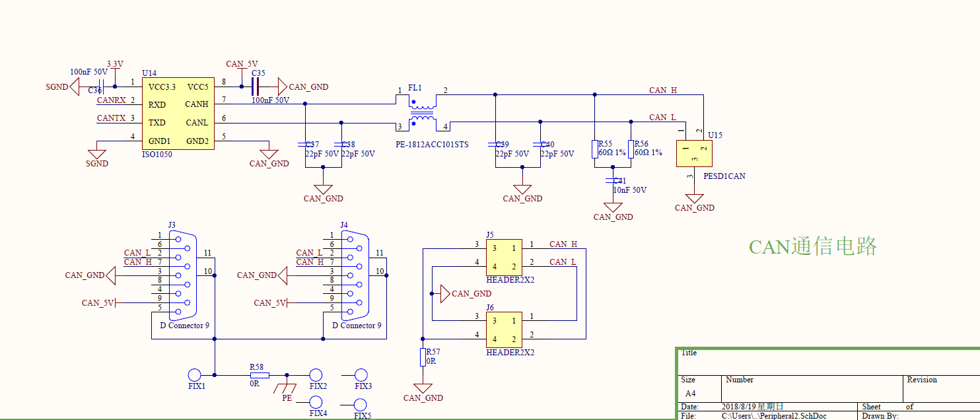Viewport: 980px width, 420px height.
Task: Click the FIX3 mounting hole
Action: 361,375
